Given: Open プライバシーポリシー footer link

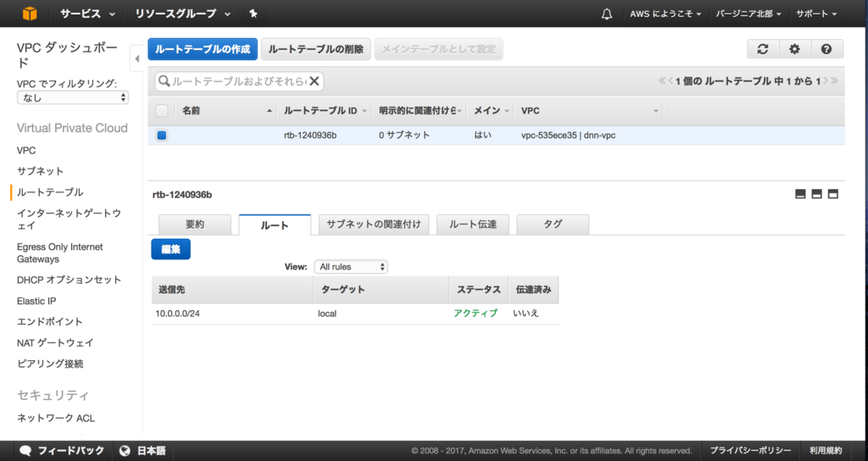Looking at the screenshot, I should point(750,451).
